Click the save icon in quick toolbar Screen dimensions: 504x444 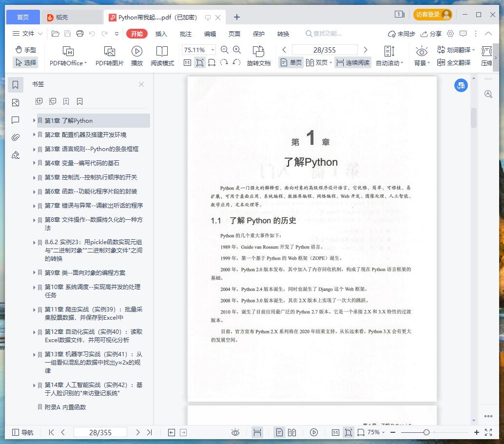67,34
